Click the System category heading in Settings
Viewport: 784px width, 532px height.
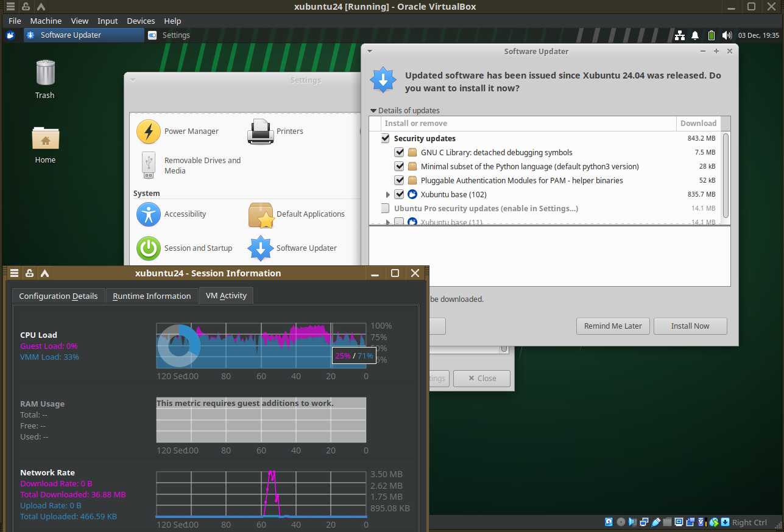(x=147, y=194)
